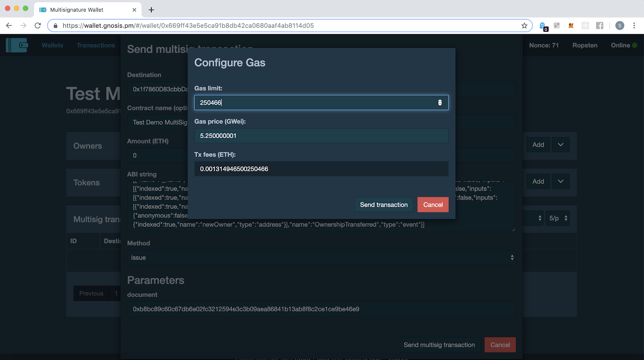Open the Method dropdown showing issue

pyautogui.click(x=321, y=257)
